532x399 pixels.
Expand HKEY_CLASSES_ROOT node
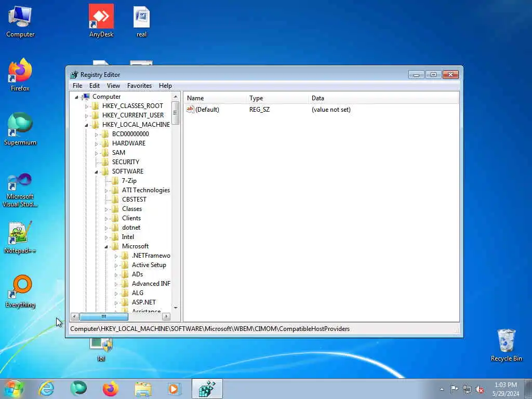tap(86, 107)
